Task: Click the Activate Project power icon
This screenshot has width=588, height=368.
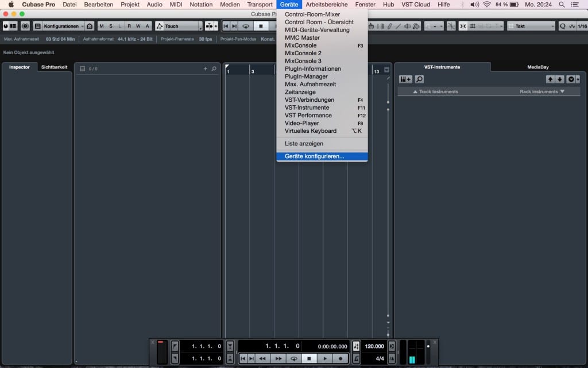Action: [6, 26]
